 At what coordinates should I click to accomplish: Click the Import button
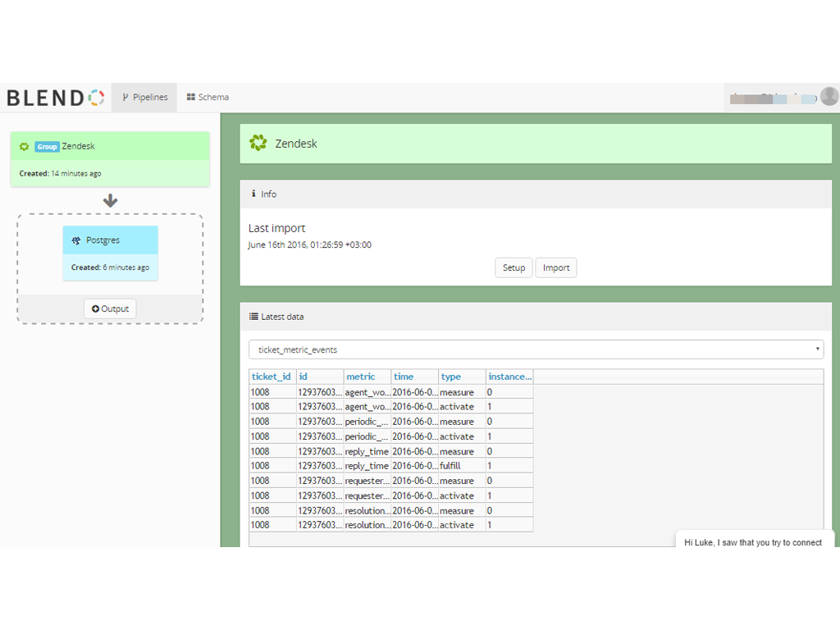coord(555,267)
